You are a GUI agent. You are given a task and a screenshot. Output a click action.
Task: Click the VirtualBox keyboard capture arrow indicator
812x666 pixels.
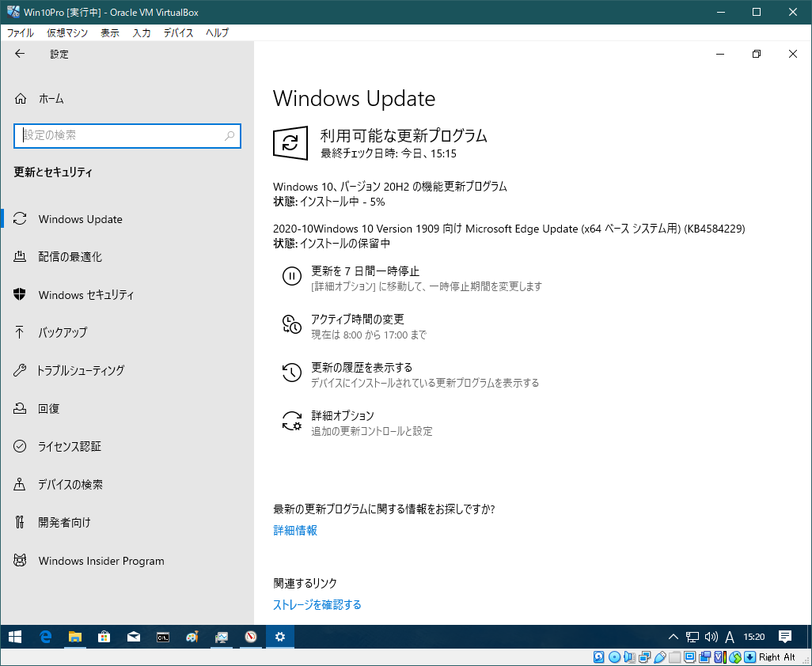pyautogui.click(x=749, y=657)
